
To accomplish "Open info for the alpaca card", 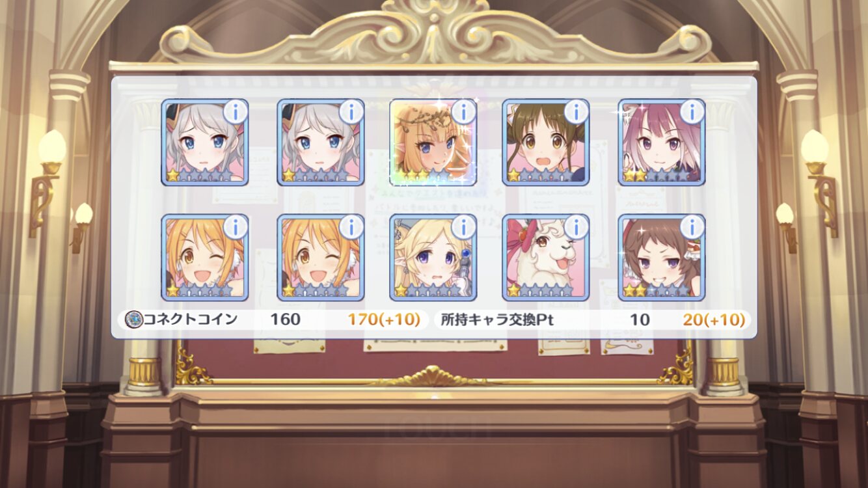I will tap(576, 227).
